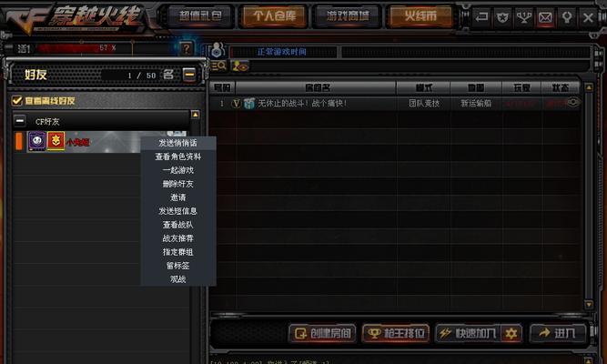The width and height of the screenshot is (607, 364).
Task: Select 发送悄悄话 from context menu
Action: click(x=178, y=143)
